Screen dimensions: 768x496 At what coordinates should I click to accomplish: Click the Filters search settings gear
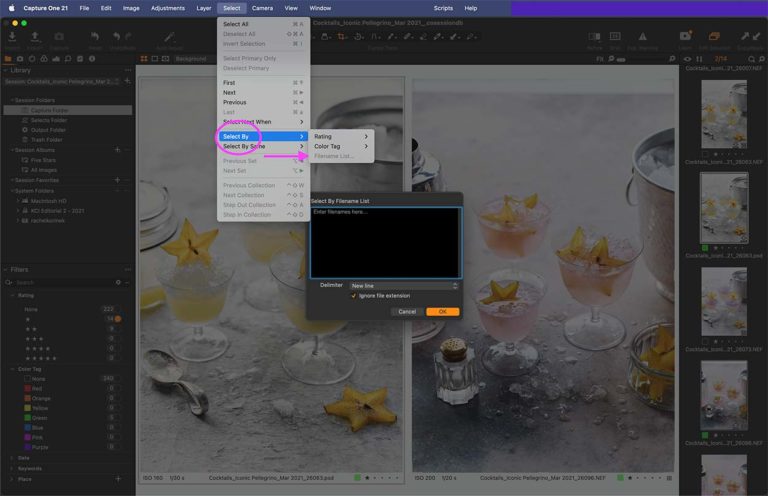click(118, 283)
